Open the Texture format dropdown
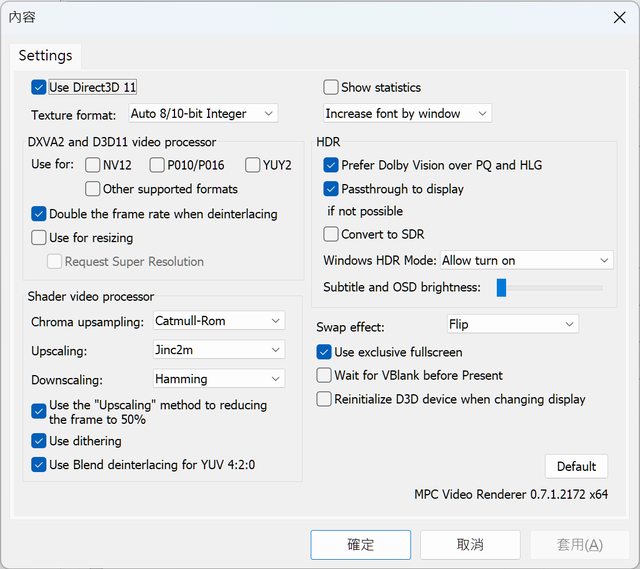 tap(202, 114)
